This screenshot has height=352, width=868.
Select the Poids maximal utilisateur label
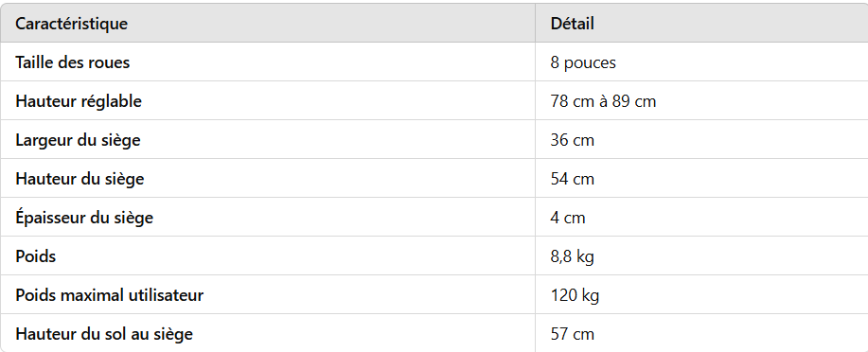point(110,295)
